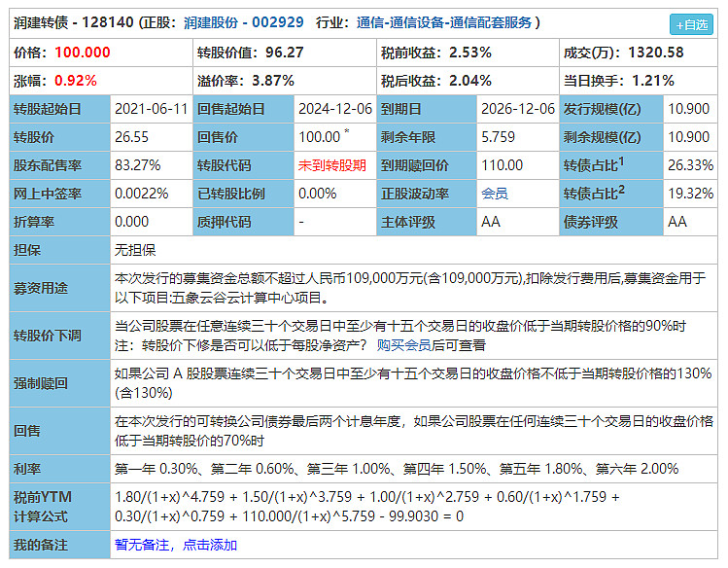Screen dimensions: 728x568
Task: Click the 发行规模(亿) header cell
Action: (611, 109)
